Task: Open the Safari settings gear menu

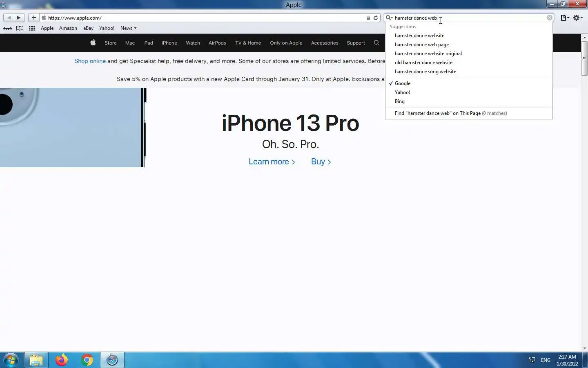Action: coord(578,18)
